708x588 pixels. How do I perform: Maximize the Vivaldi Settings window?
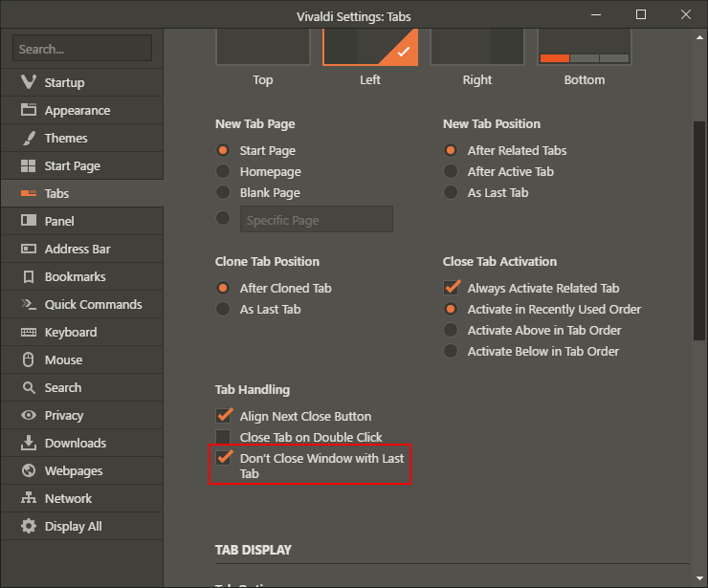641,15
